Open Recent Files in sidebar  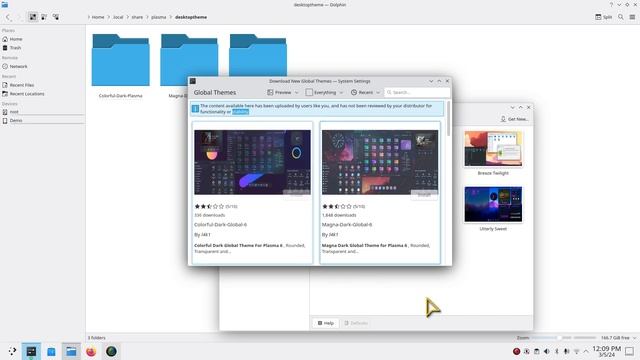(x=42, y=85)
